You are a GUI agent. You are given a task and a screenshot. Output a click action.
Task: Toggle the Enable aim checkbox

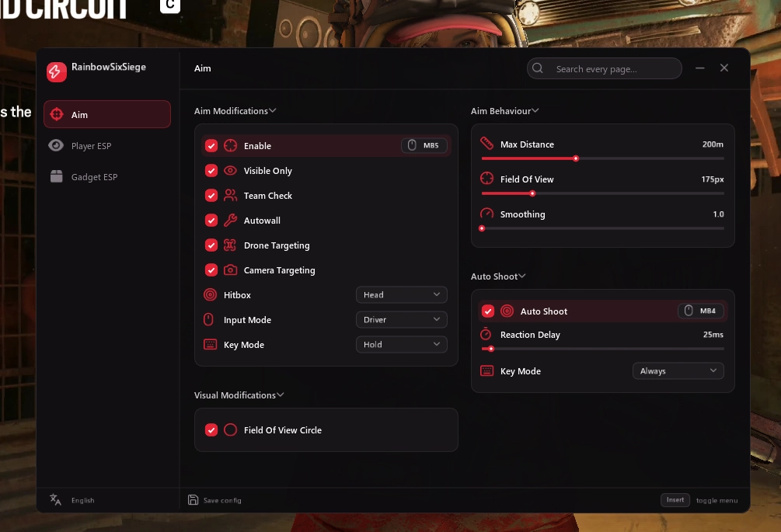point(211,145)
